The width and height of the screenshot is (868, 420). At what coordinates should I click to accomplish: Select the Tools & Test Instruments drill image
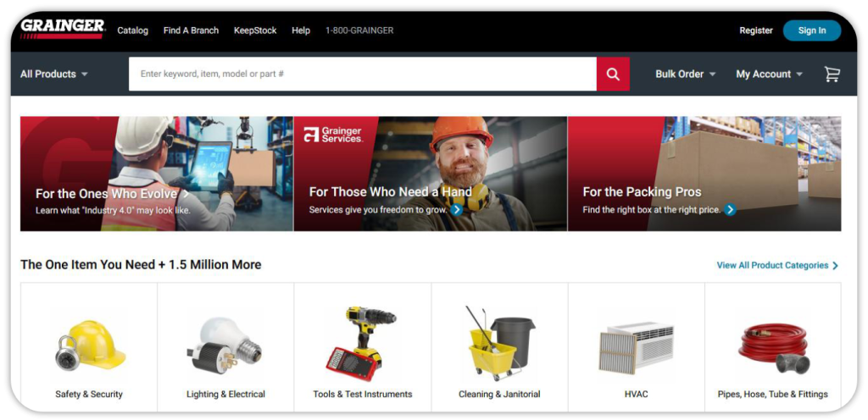coord(361,343)
